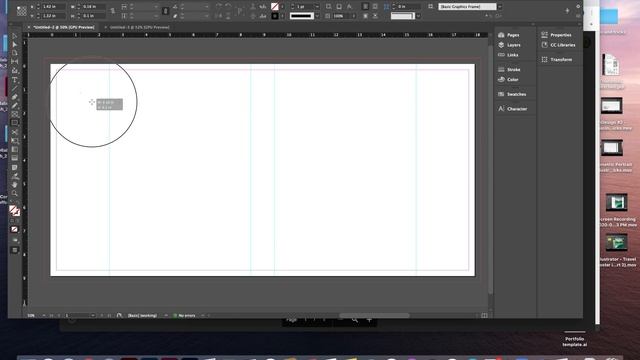Select the Selection tool arrow

point(15,36)
